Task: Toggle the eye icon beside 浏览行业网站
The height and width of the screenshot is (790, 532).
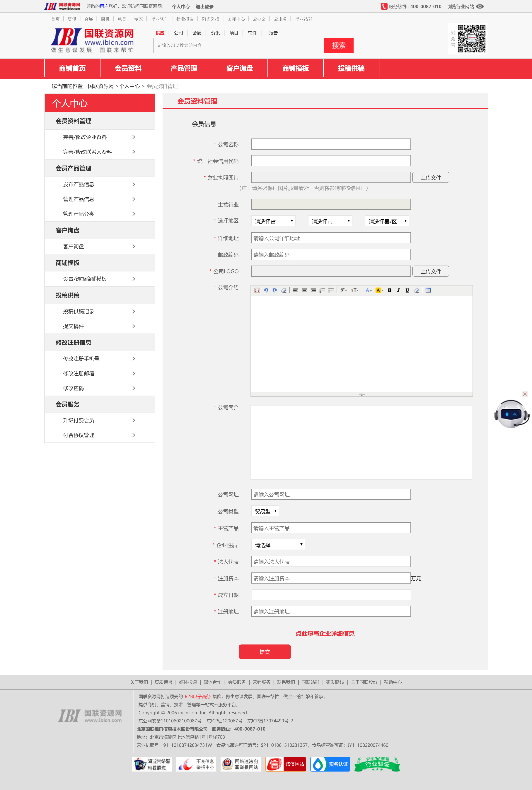Action: coord(480,6)
